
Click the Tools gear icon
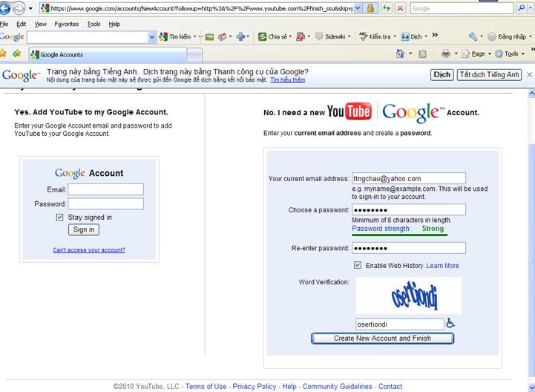(x=499, y=53)
